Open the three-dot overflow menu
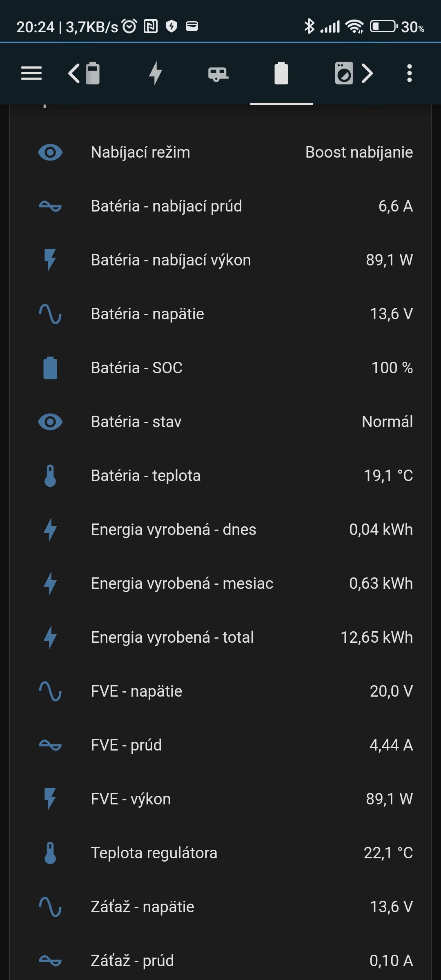The image size is (441, 980). pos(409,73)
